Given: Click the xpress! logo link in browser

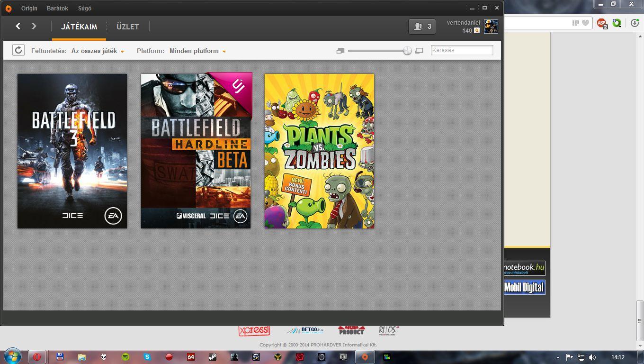Looking at the screenshot, I should [x=254, y=330].
